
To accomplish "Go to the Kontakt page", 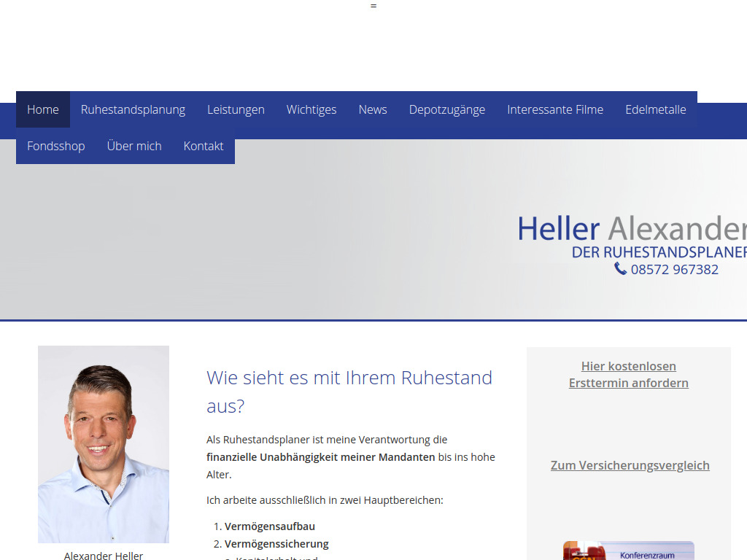I will click(x=204, y=146).
